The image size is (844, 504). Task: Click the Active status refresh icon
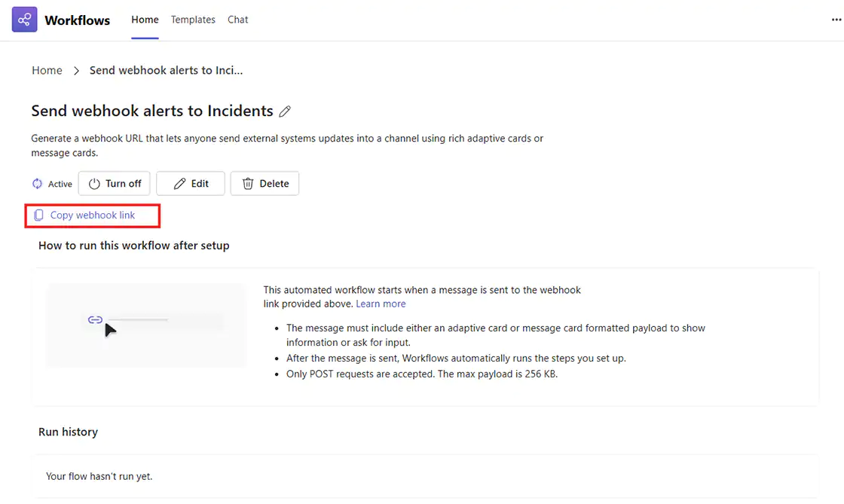click(37, 184)
